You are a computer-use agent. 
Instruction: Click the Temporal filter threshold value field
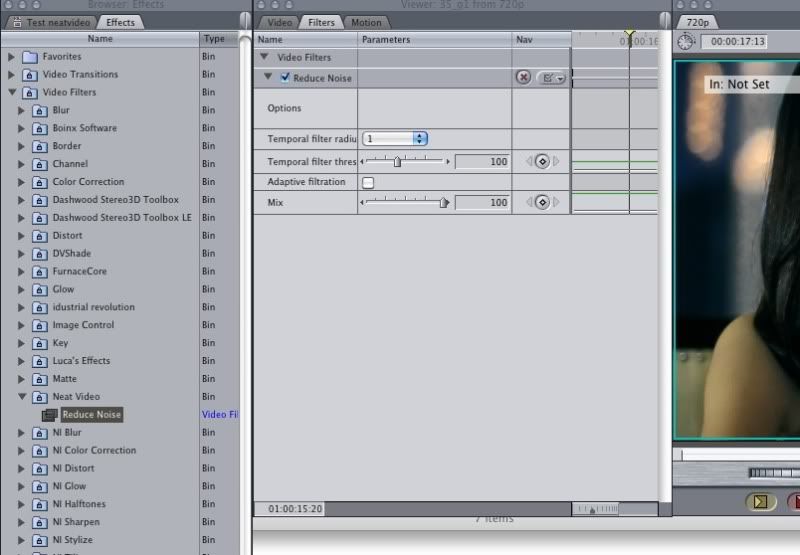[x=483, y=161]
